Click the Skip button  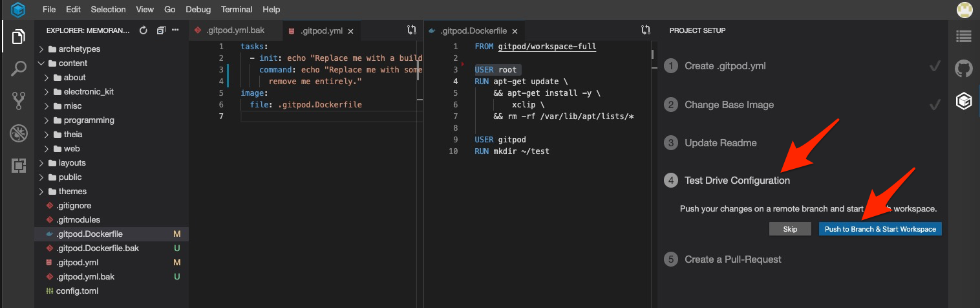(790, 229)
